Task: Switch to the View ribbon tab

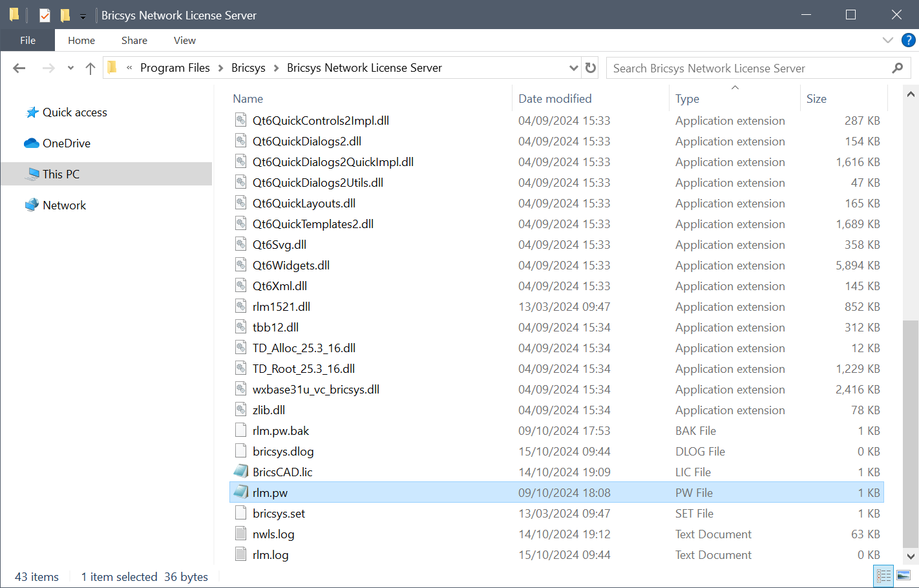Action: point(184,40)
